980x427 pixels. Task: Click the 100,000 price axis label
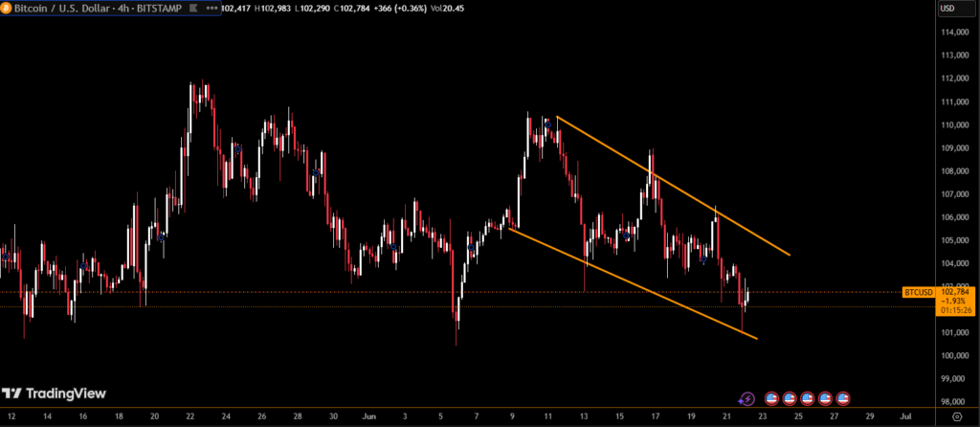pos(952,356)
